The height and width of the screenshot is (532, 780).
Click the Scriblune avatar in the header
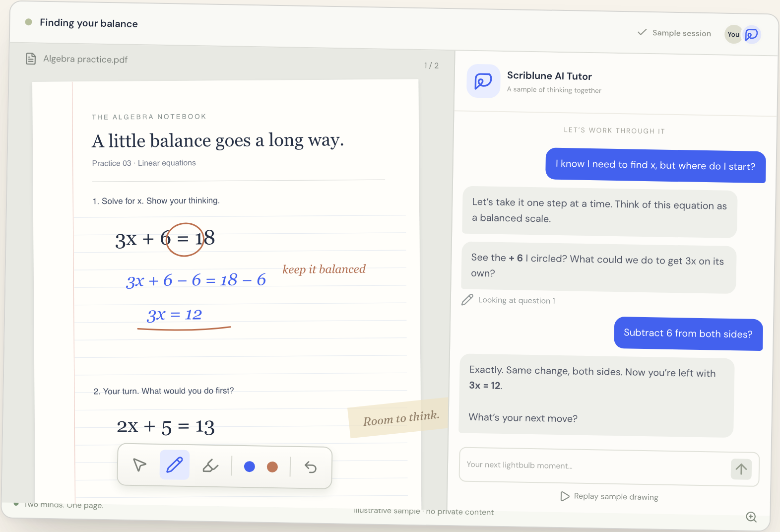click(x=752, y=34)
